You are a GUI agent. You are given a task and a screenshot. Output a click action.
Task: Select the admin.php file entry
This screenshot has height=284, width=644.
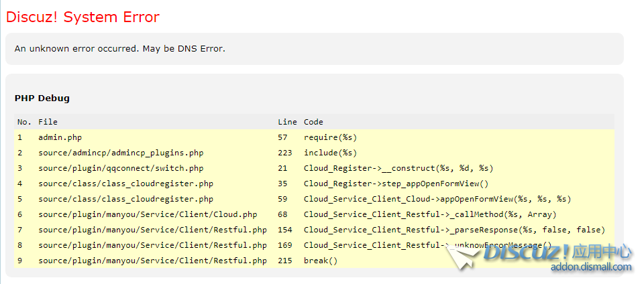[60, 137]
